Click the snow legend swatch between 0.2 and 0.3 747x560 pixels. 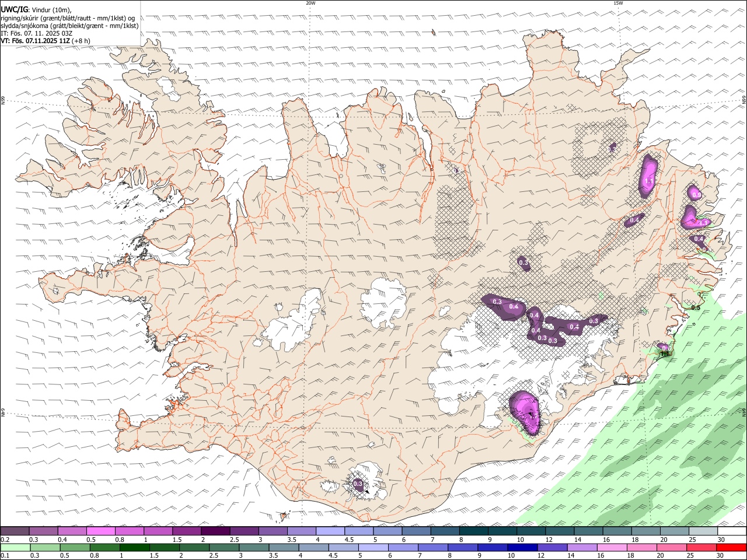point(15,531)
